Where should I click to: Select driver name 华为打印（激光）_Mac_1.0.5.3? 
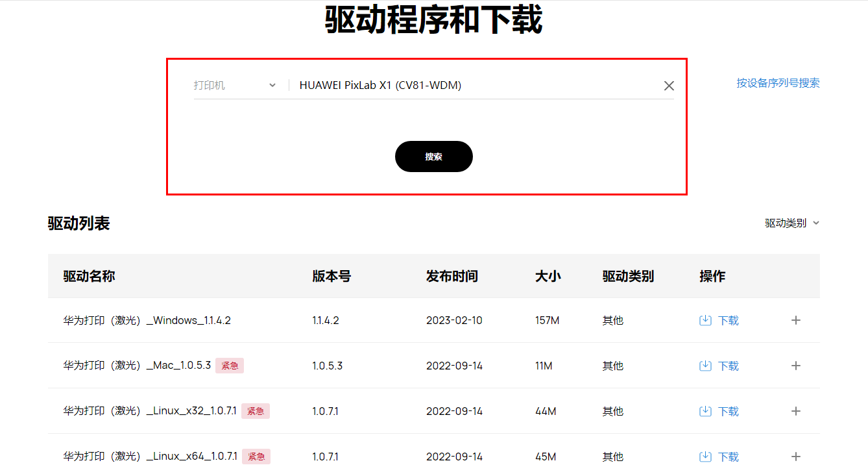(x=137, y=366)
